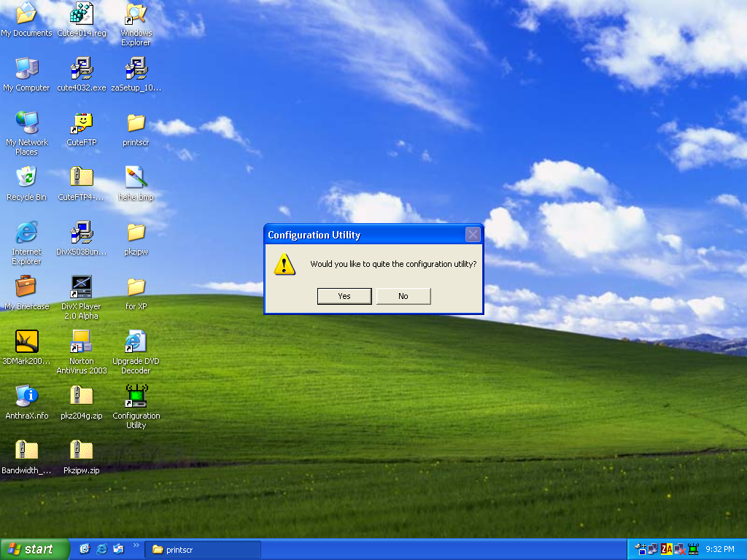Image resolution: width=747 pixels, height=560 pixels.
Task: Launch Outlook Express from Quick Launch
Action: click(x=119, y=549)
